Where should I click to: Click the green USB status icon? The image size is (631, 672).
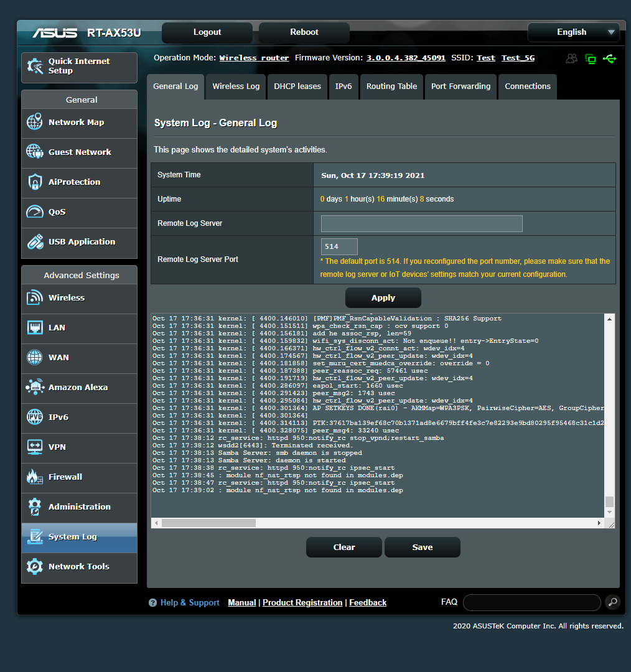click(610, 58)
